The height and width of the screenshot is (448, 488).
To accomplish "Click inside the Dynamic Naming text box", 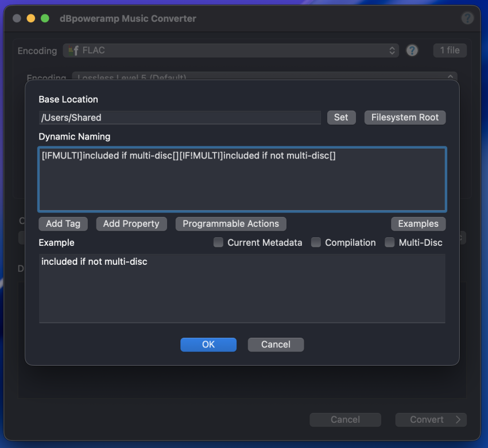I will pyautogui.click(x=242, y=179).
